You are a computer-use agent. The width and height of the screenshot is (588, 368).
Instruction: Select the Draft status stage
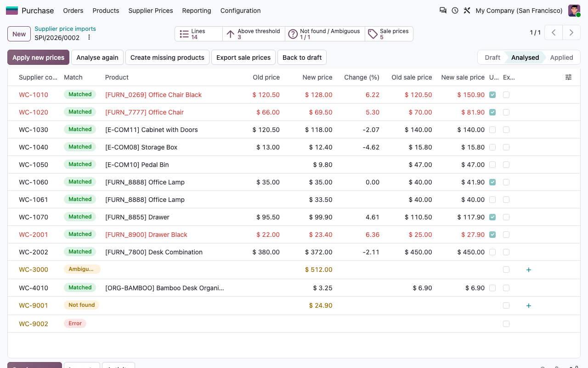[492, 57]
